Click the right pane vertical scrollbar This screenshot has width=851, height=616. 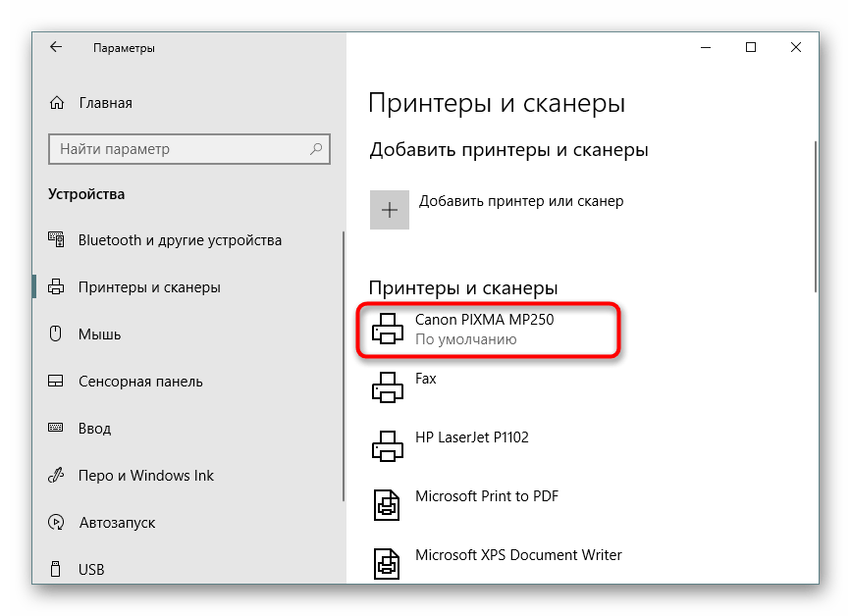817,216
